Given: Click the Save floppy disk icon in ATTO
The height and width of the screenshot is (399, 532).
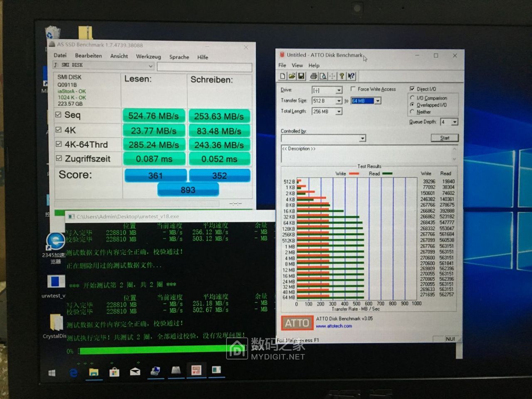Looking at the screenshot, I should click(301, 76).
